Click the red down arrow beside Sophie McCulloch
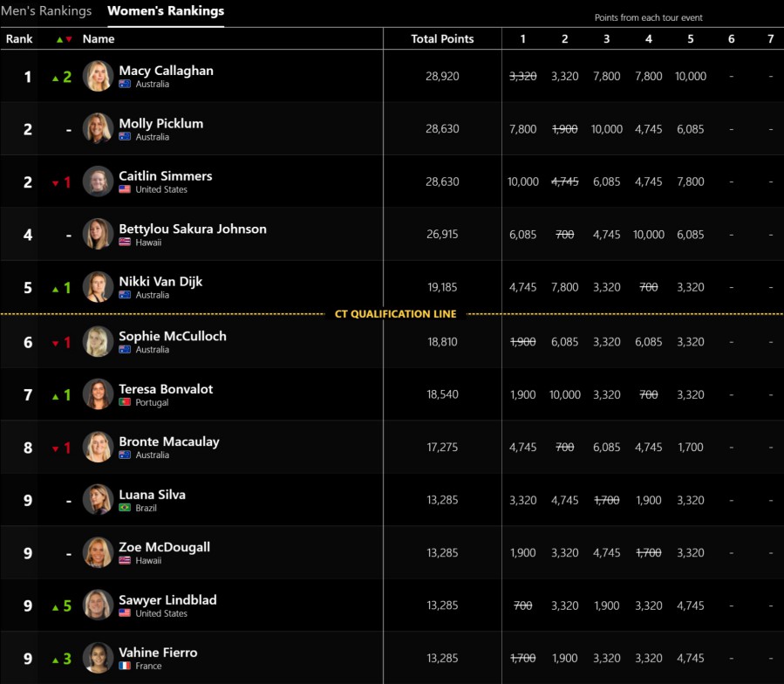Image resolution: width=784 pixels, height=684 pixels. (x=56, y=344)
